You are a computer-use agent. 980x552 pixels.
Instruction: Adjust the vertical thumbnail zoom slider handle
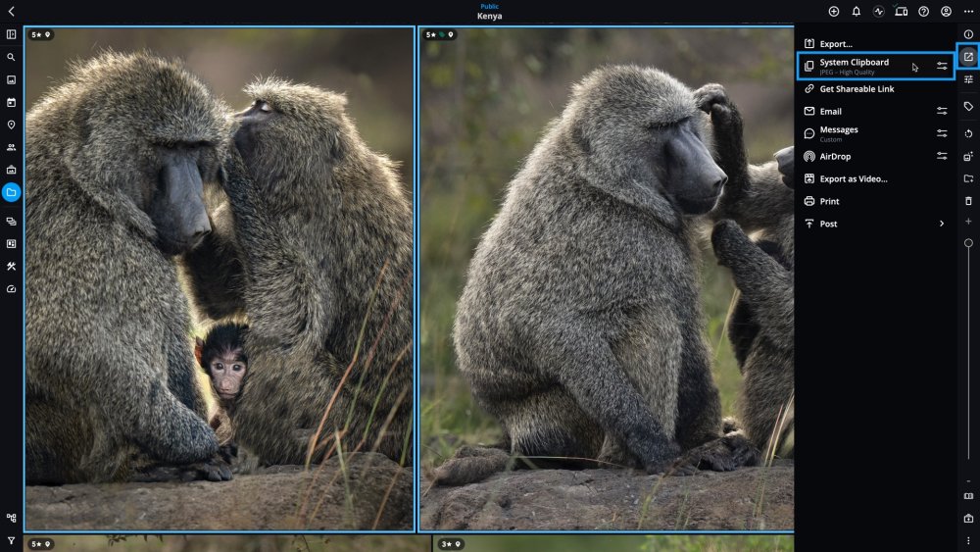[x=969, y=243]
